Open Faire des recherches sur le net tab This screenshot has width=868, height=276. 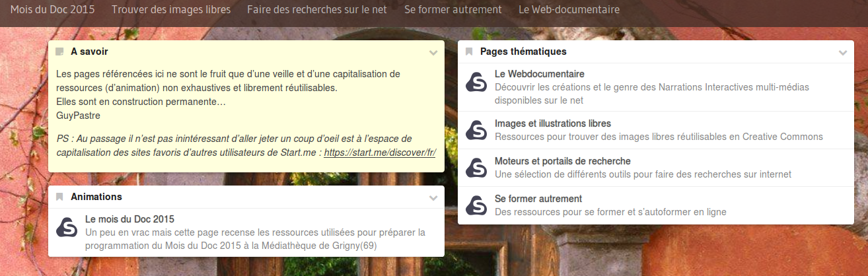point(317,10)
